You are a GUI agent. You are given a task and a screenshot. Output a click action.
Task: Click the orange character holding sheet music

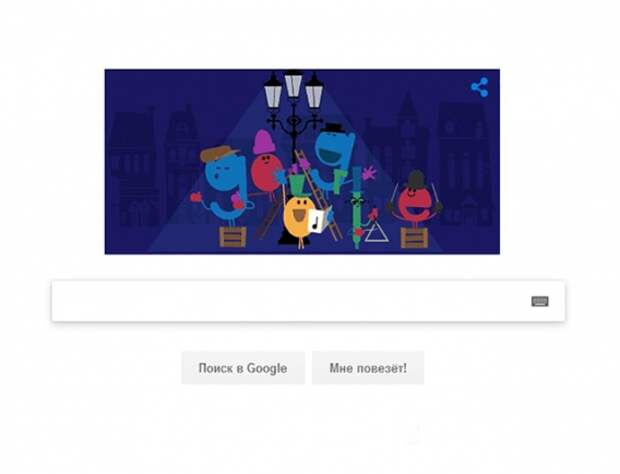[x=299, y=215]
